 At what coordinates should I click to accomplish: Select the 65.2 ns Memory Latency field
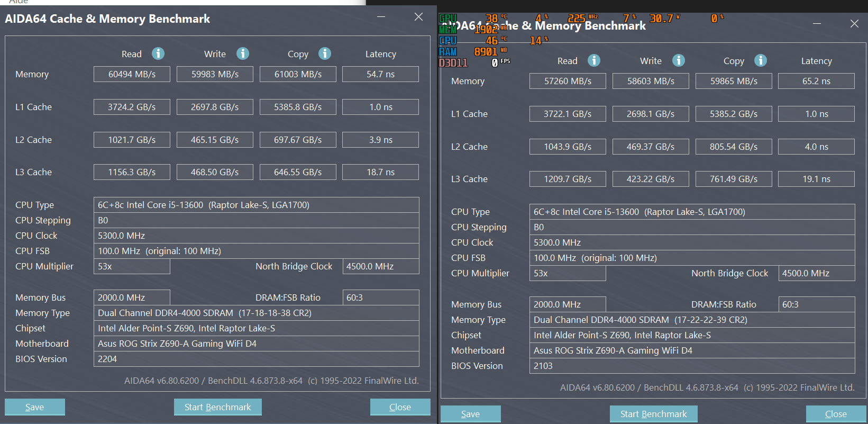coord(816,81)
